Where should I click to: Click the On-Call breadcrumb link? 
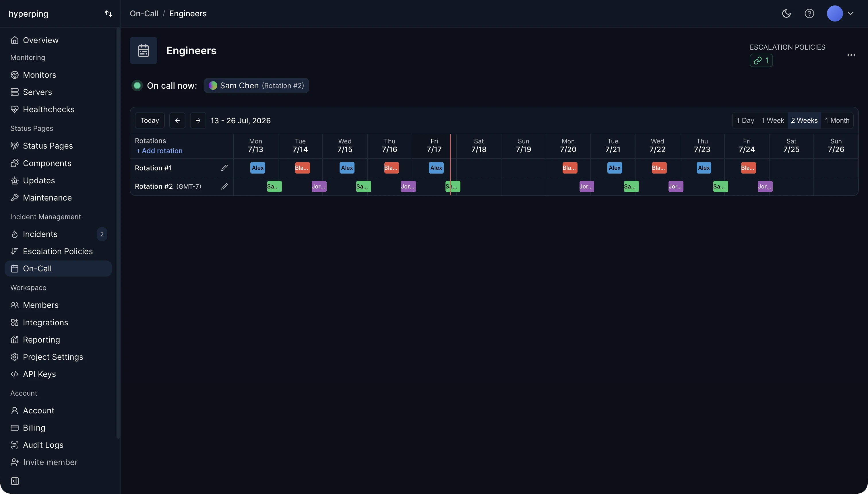click(144, 13)
